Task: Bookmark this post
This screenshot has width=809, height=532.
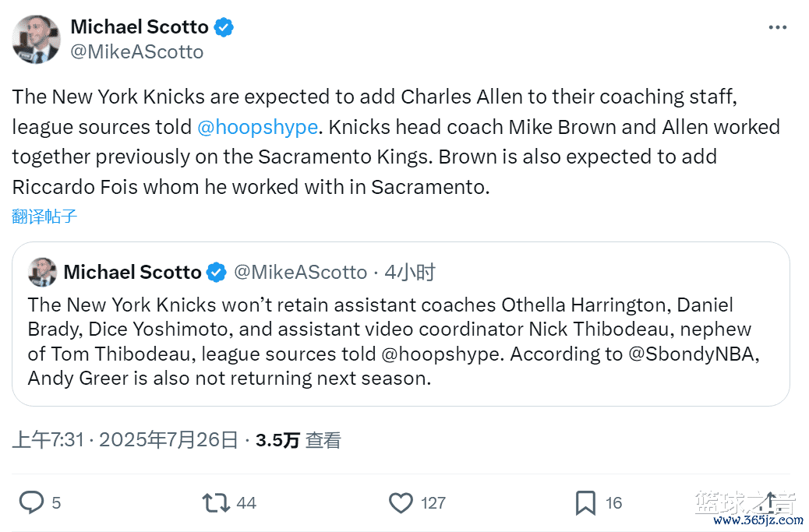Action: click(x=585, y=502)
